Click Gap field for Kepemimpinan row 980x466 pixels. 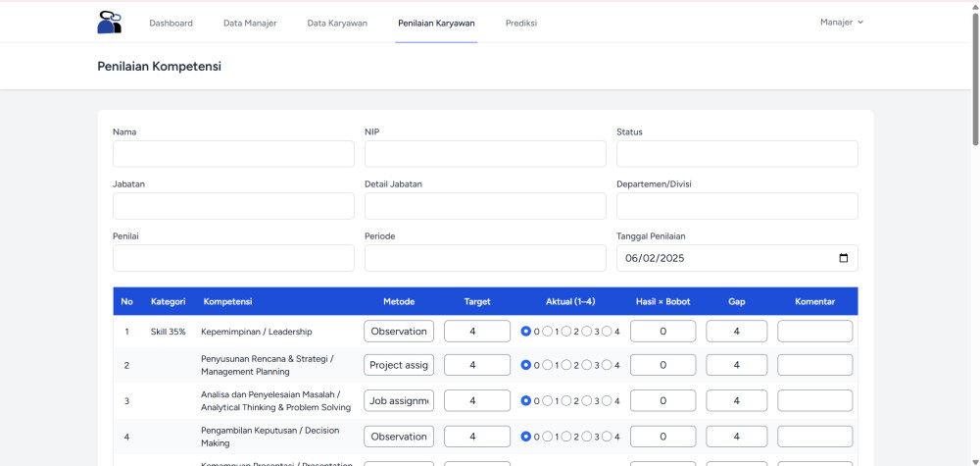click(x=736, y=332)
